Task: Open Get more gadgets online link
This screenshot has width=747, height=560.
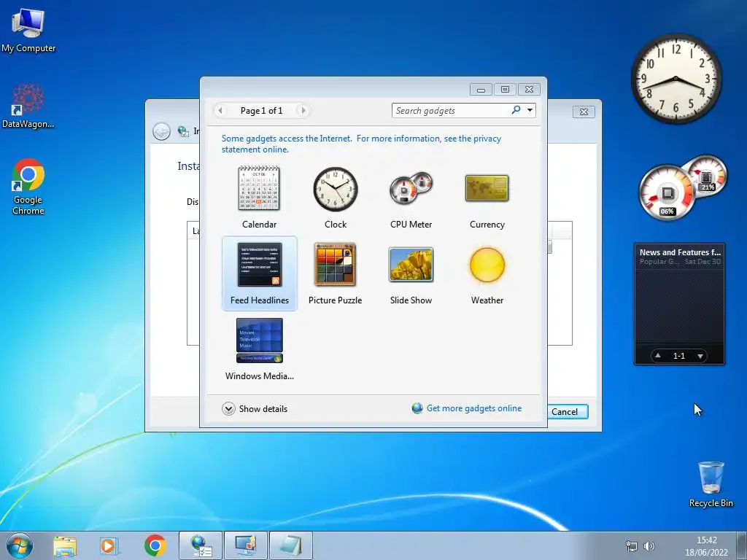Action: pos(474,408)
